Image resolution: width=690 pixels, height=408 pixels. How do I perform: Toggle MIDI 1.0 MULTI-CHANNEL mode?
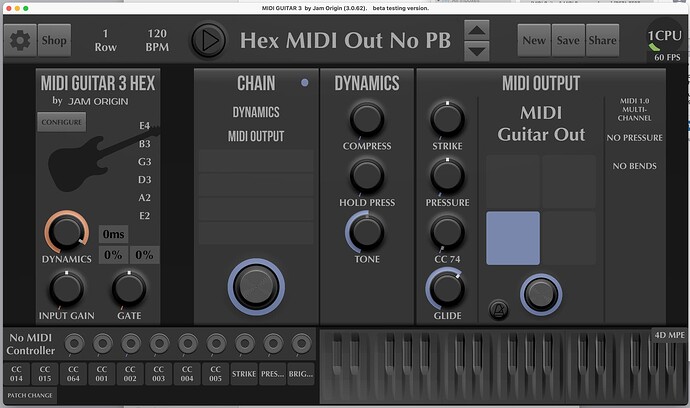[x=635, y=110]
